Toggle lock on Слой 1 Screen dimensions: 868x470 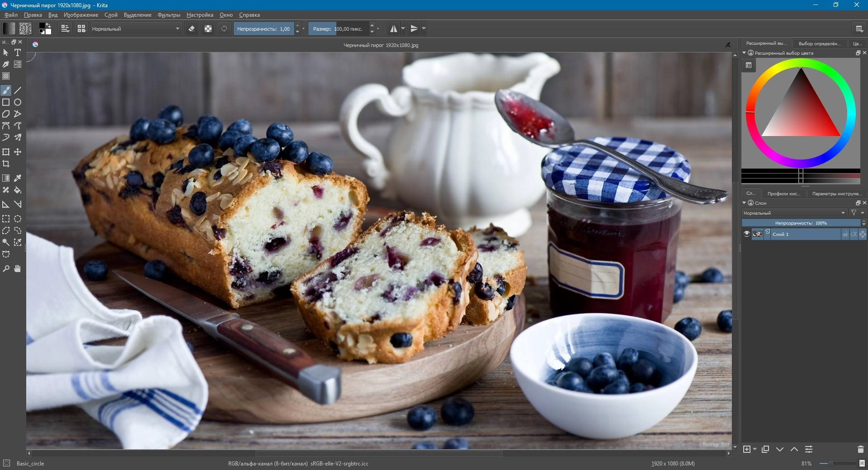click(x=845, y=234)
